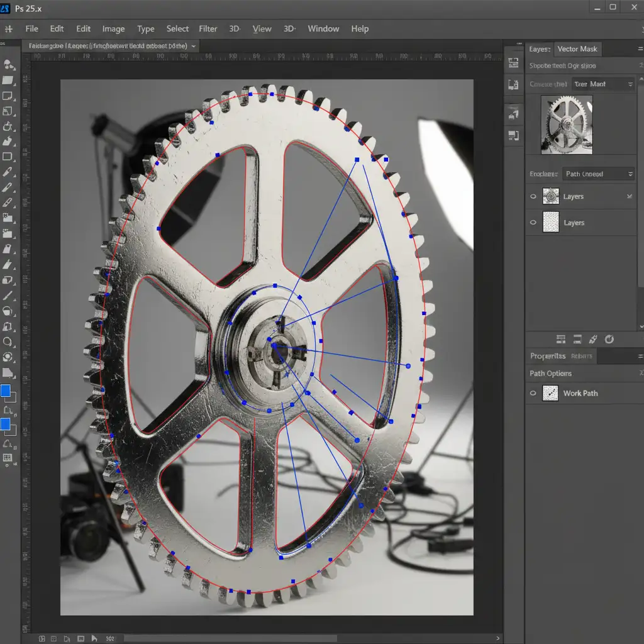
Task: Click the document tab's dropdown chevron
Action: [193, 46]
